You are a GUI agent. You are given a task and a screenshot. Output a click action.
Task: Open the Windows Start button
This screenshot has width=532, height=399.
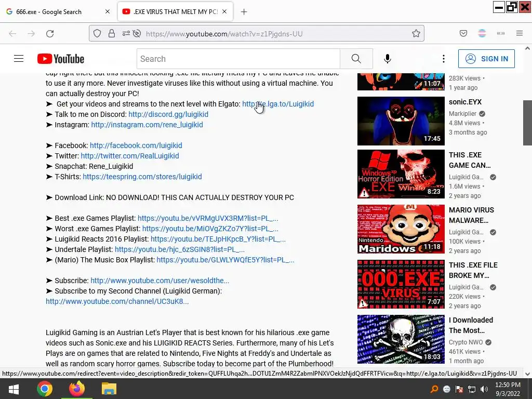coord(14,389)
